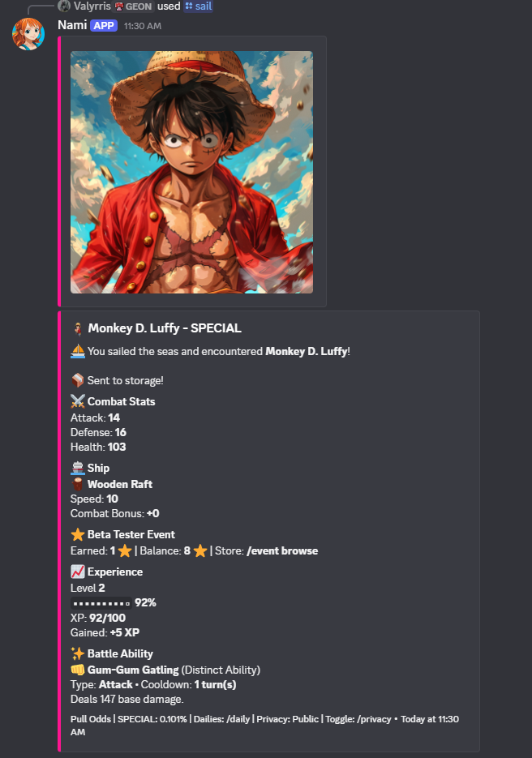Image resolution: width=532 pixels, height=758 pixels.
Task: Click the ship emoji next to Ship heading
Action: pos(78,468)
